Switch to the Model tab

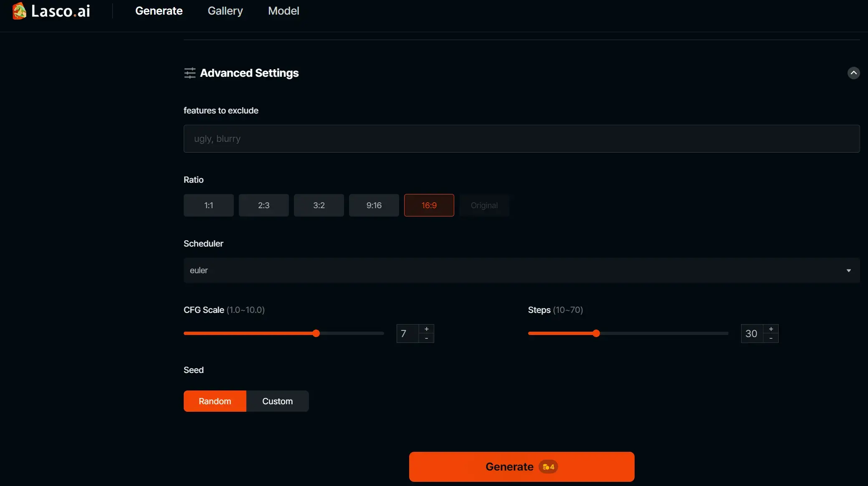point(283,11)
